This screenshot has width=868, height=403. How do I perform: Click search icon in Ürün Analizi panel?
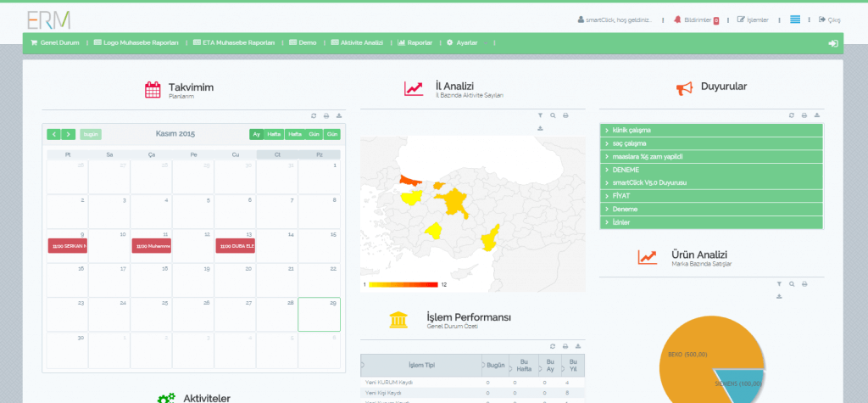[x=792, y=284]
